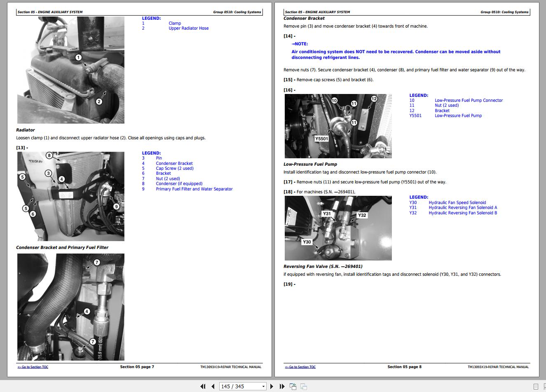Open the page number dropdown arrow
The height and width of the screenshot is (392, 546).
pos(263,387)
